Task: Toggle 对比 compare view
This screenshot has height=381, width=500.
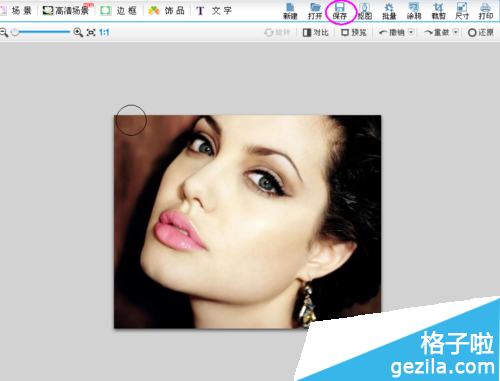Action: click(x=316, y=32)
